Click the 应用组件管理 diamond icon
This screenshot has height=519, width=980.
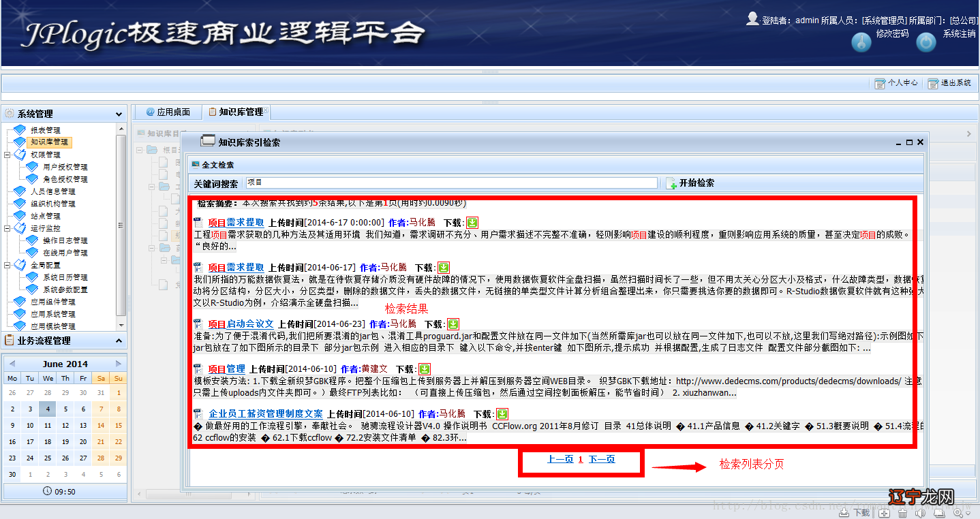pos(20,302)
